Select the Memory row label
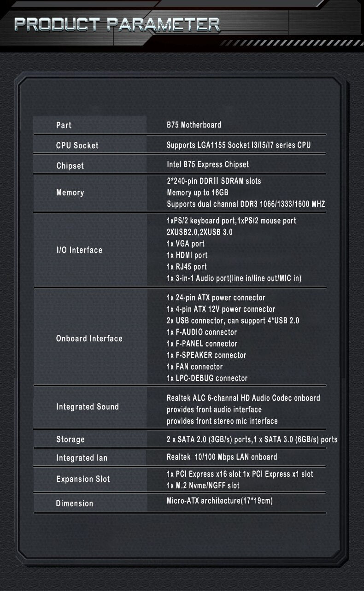 click(x=70, y=193)
